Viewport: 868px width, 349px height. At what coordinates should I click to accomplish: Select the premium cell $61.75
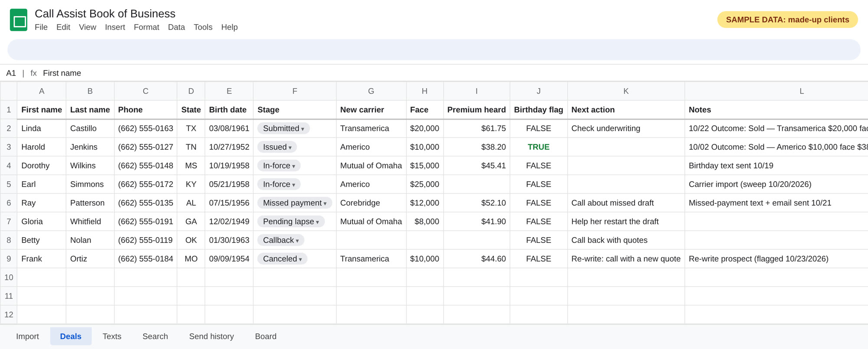tap(477, 128)
